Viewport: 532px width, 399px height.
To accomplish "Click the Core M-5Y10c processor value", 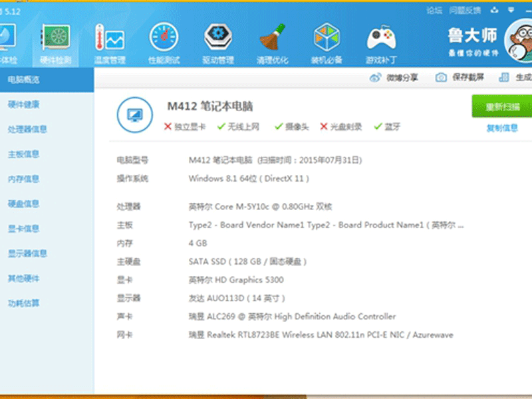I will tap(260, 207).
